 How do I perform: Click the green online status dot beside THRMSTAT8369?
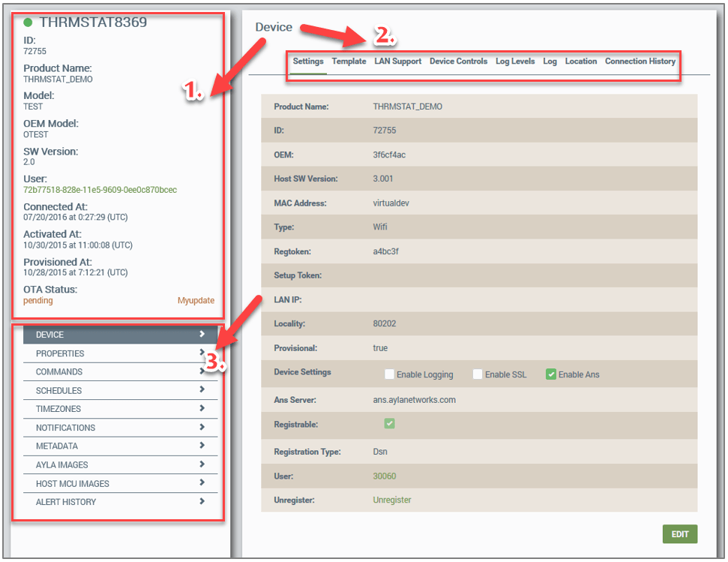point(28,22)
